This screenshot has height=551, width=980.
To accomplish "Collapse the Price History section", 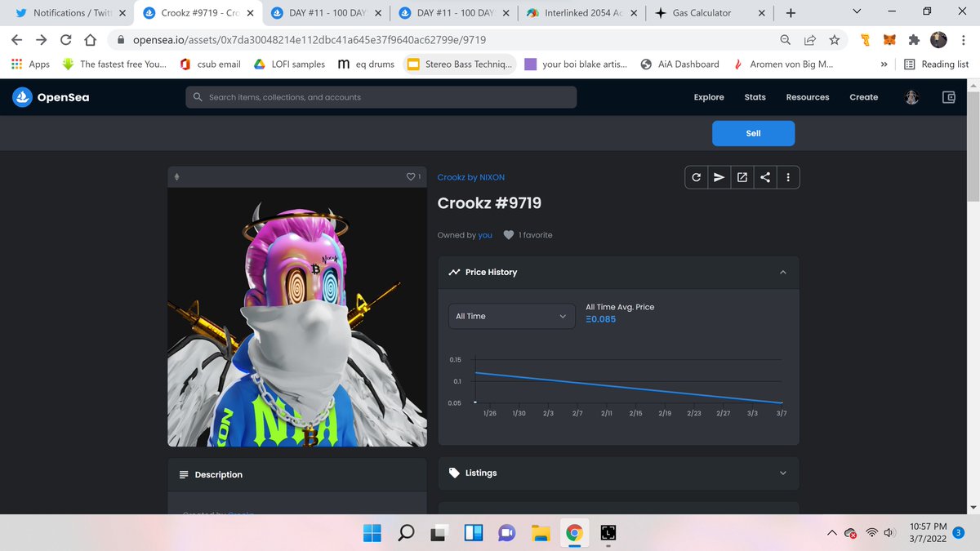I will pyautogui.click(x=782, y=272).
